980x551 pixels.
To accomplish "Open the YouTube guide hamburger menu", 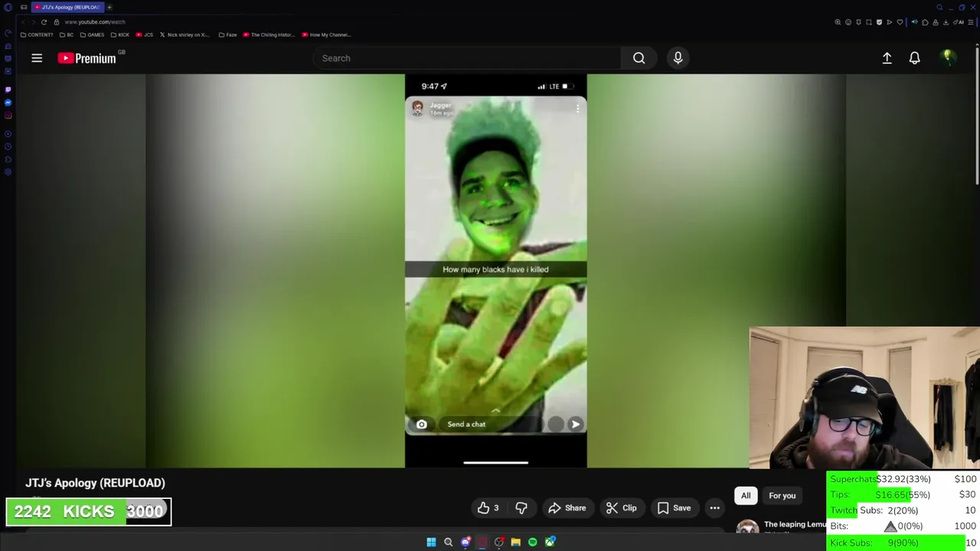I will click(37, 58).
